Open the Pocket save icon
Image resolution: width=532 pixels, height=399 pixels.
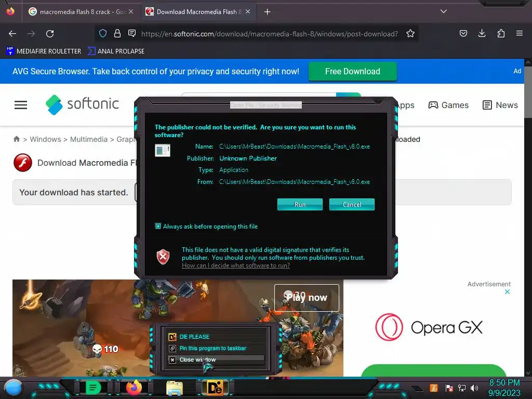[x=463, y=33]
